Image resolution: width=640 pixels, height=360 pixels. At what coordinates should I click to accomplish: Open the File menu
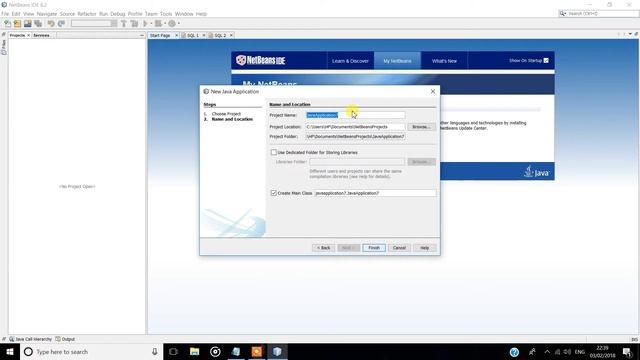click(x=5, y=14)
